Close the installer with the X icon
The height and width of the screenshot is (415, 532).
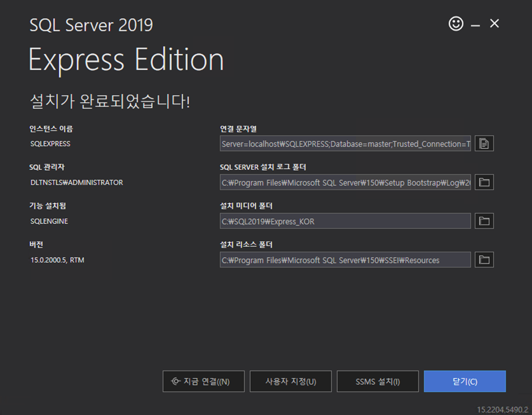(494, 23)
